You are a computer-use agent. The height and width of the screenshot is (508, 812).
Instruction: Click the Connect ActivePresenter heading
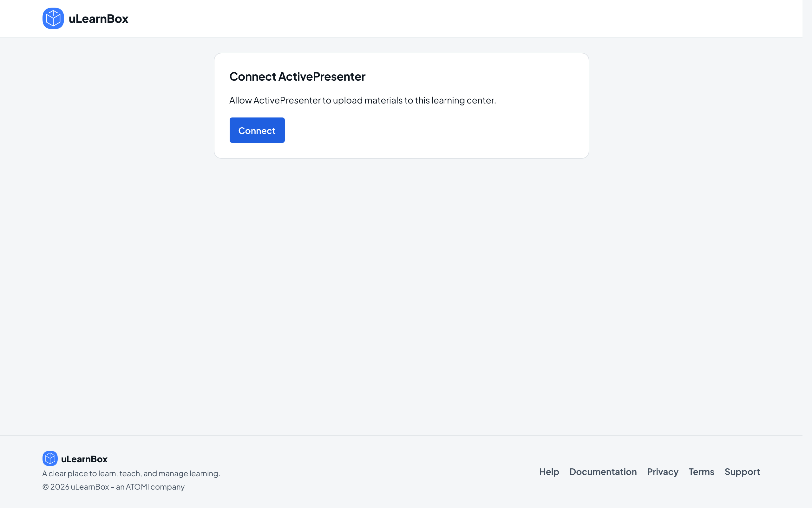[297, 77]
